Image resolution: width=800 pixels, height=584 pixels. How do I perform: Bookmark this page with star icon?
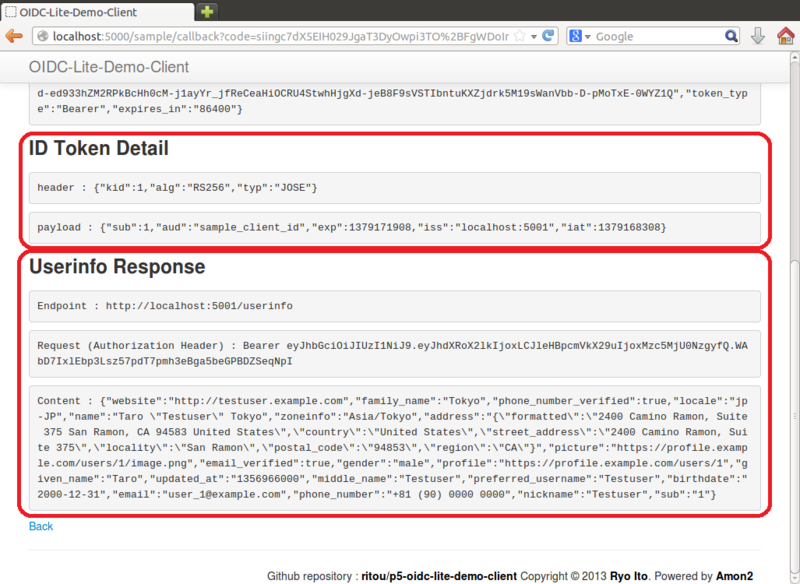(520, 36)
